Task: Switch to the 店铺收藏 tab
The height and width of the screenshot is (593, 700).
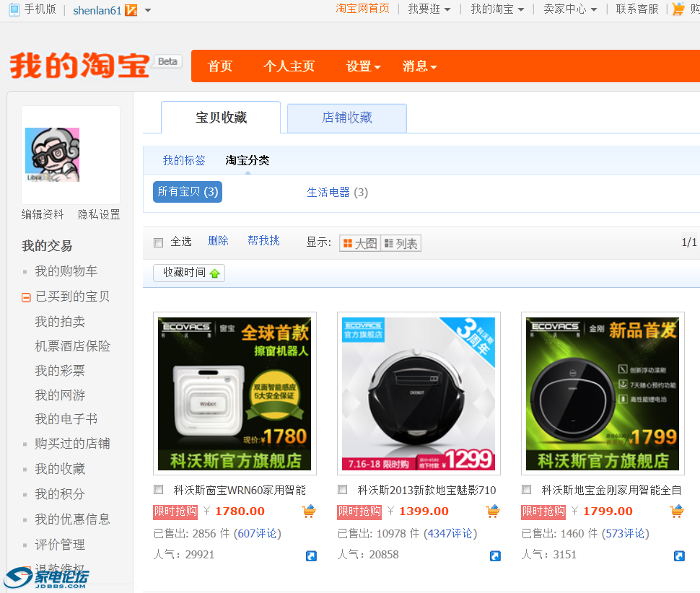Action: coord(346,118)
